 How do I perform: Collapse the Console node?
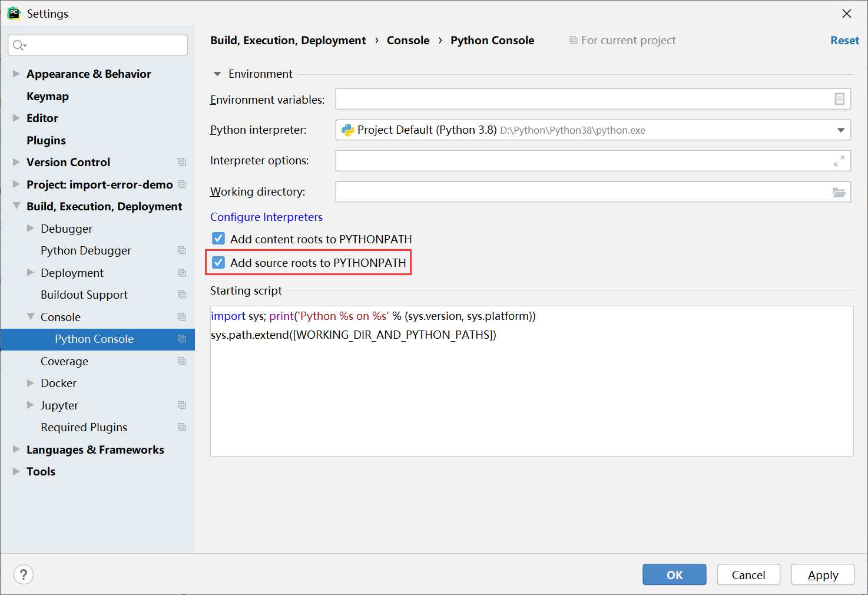coord(31,317)
